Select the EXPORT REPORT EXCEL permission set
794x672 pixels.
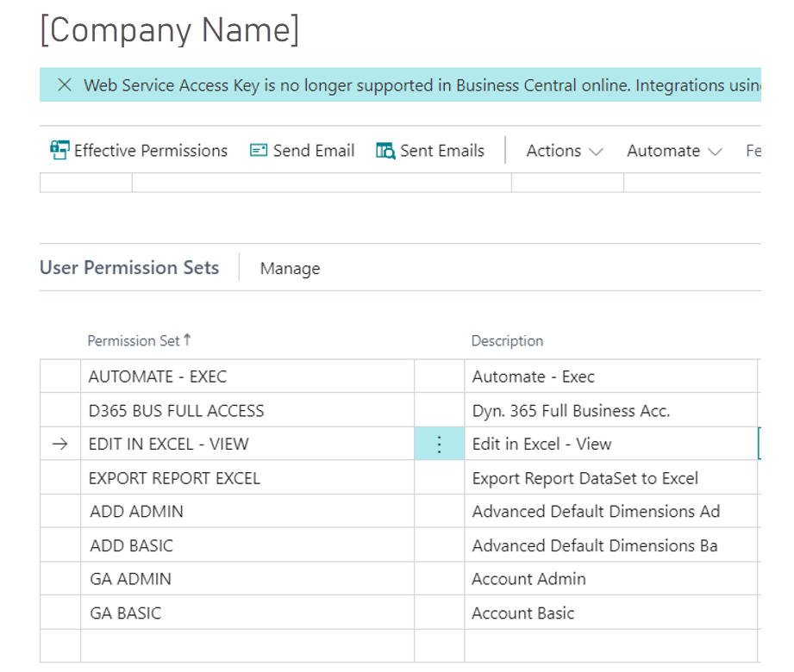pyautogui.click(x=174, y=478)
